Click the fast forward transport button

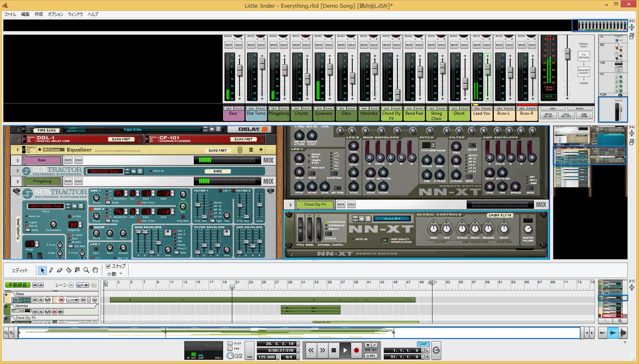coord(322,350)
